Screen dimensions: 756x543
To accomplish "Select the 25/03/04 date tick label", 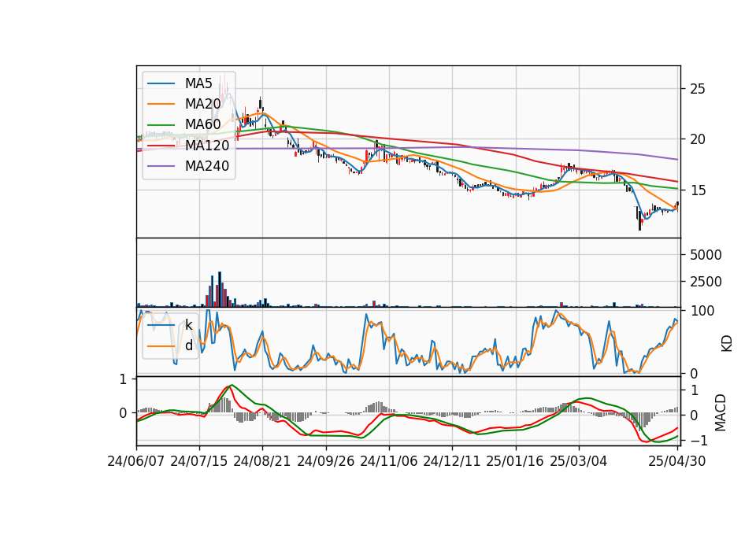I will [x=579, y=461].
